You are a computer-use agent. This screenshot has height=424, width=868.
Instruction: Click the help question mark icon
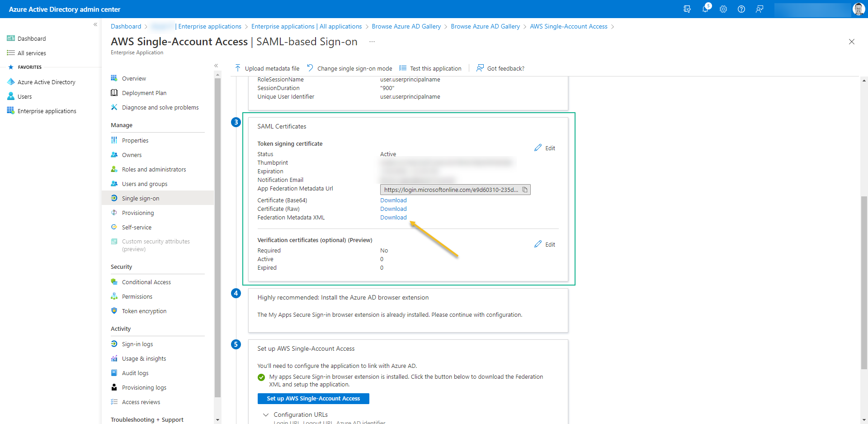741,9
